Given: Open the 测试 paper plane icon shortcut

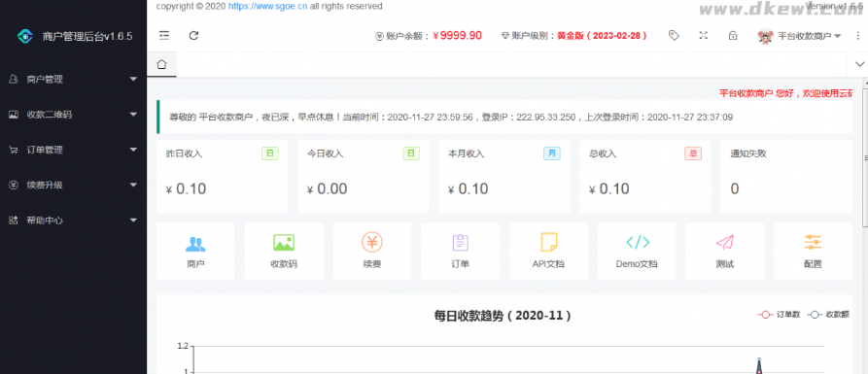Looking at the screenshot, I should [x=724, y=242].
